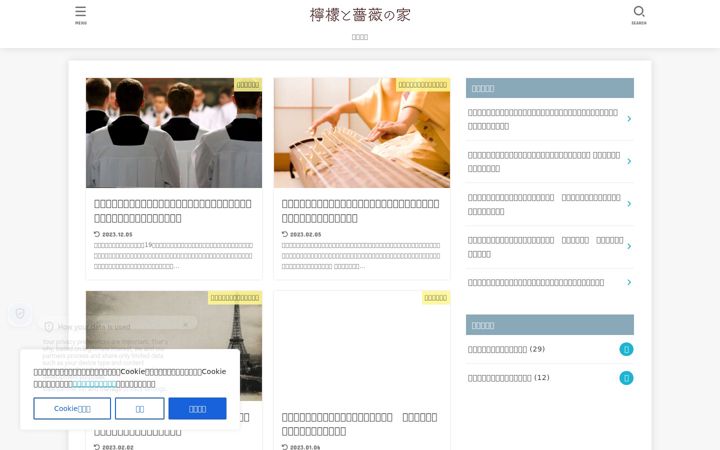This screenshot has width=720, height=450.
Task: Open the category circle icon beside (12)
Action: pyautogui.click(x=626, y=378)
